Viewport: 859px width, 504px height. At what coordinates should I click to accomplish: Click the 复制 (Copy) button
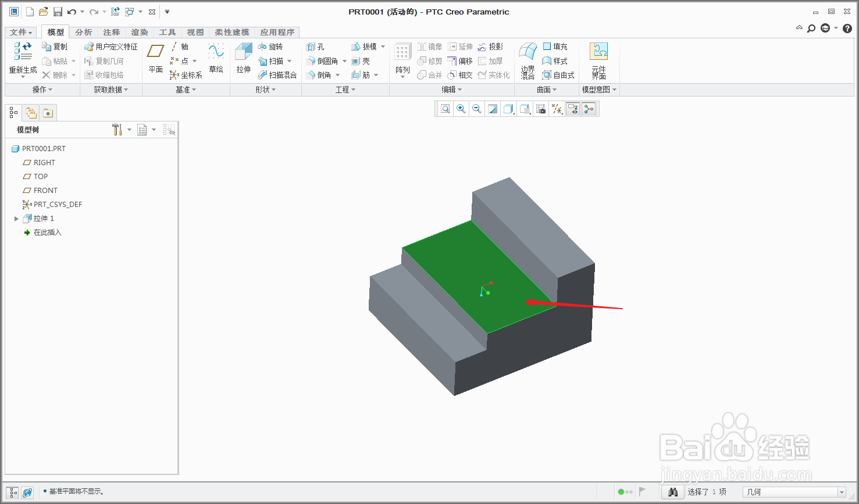(55, 47)
